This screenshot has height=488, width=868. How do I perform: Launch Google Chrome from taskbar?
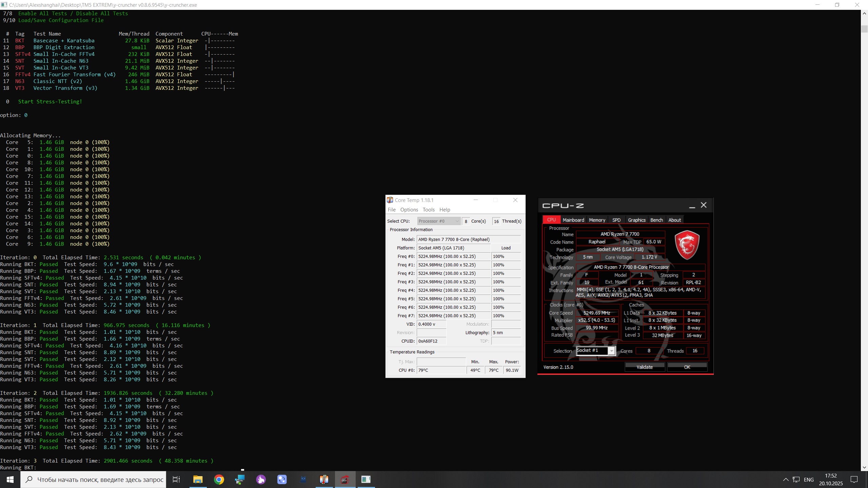(219, 480)
